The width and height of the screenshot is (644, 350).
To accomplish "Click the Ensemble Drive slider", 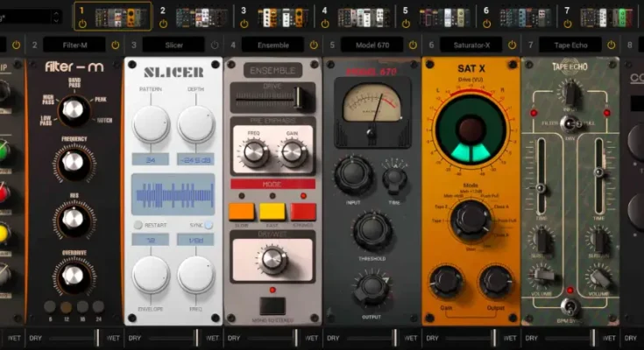I will pyautogui.click(x=272, y=98).
